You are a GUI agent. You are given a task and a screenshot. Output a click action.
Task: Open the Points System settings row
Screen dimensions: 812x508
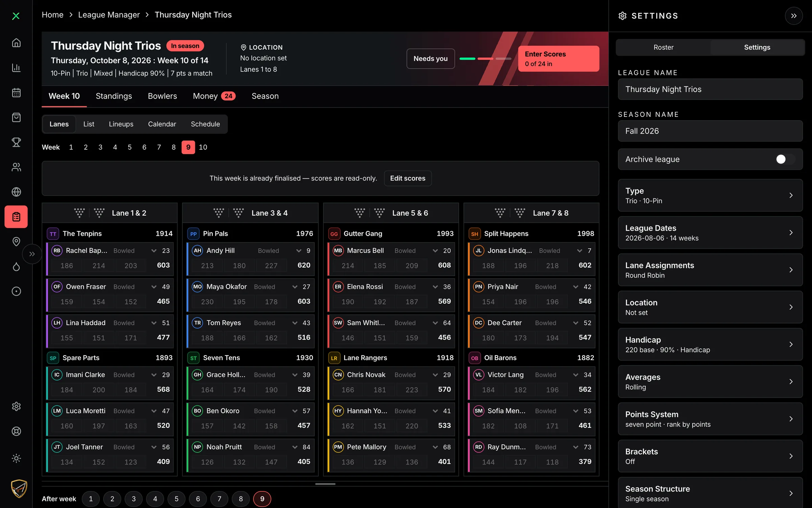710,419
